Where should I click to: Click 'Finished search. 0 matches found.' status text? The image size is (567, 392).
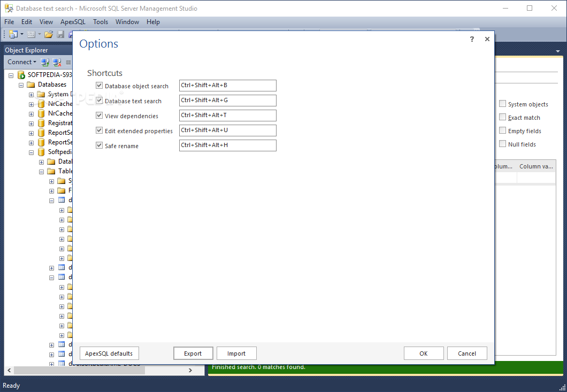(258, 367)
